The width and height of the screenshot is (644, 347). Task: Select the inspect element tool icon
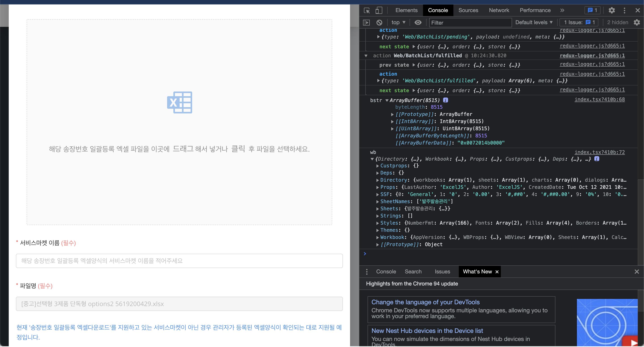coord(366,10)
